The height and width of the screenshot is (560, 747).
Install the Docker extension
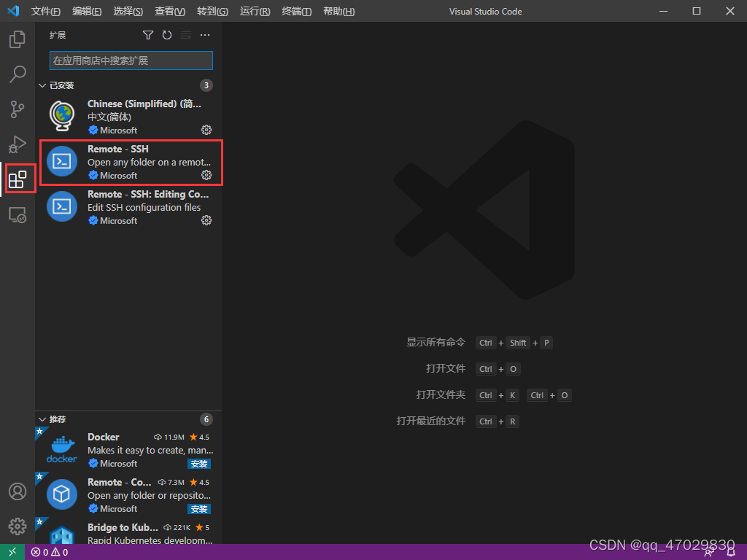tap(199, 464)
